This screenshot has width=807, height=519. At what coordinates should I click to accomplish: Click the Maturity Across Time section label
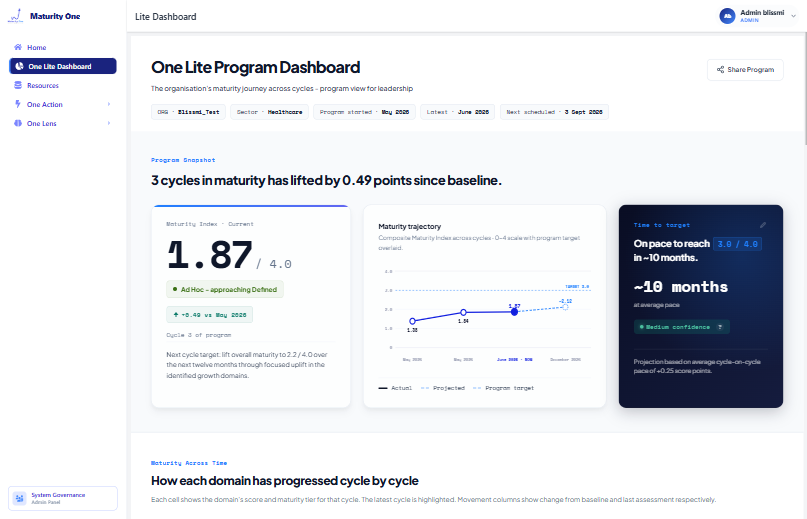pos(189,463)
